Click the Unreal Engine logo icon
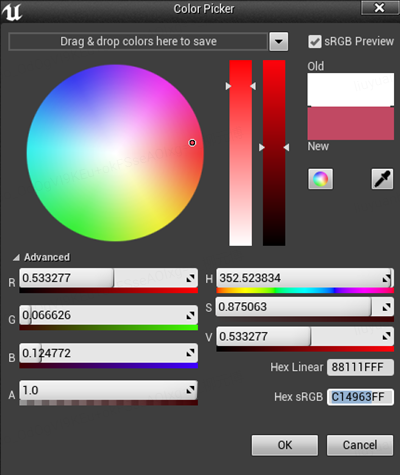The image size is (400, 475). (12, 11)
